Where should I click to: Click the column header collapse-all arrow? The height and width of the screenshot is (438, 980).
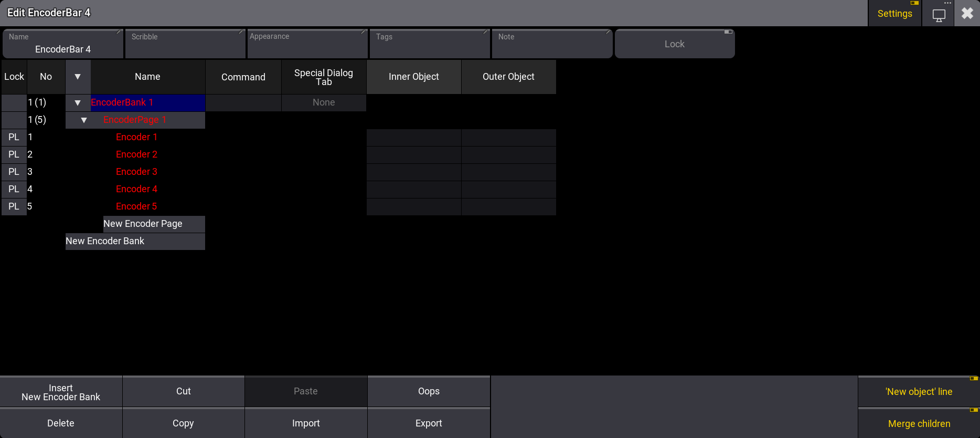click(78, 77)
